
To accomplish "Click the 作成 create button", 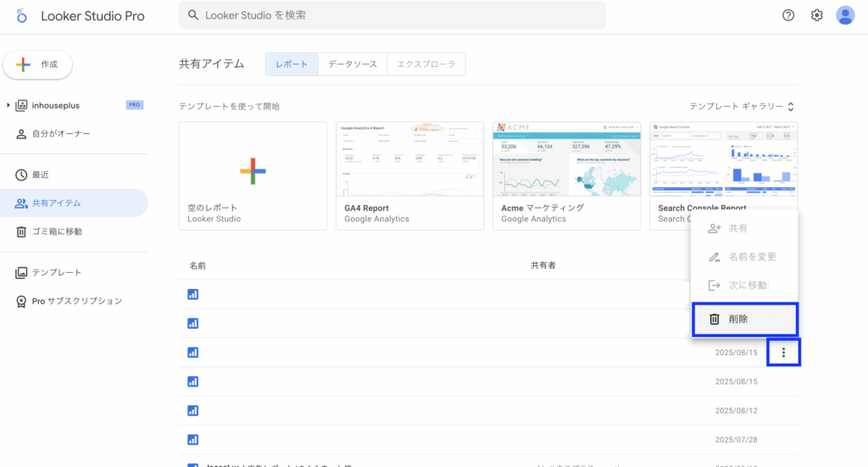I will [37, 64].
